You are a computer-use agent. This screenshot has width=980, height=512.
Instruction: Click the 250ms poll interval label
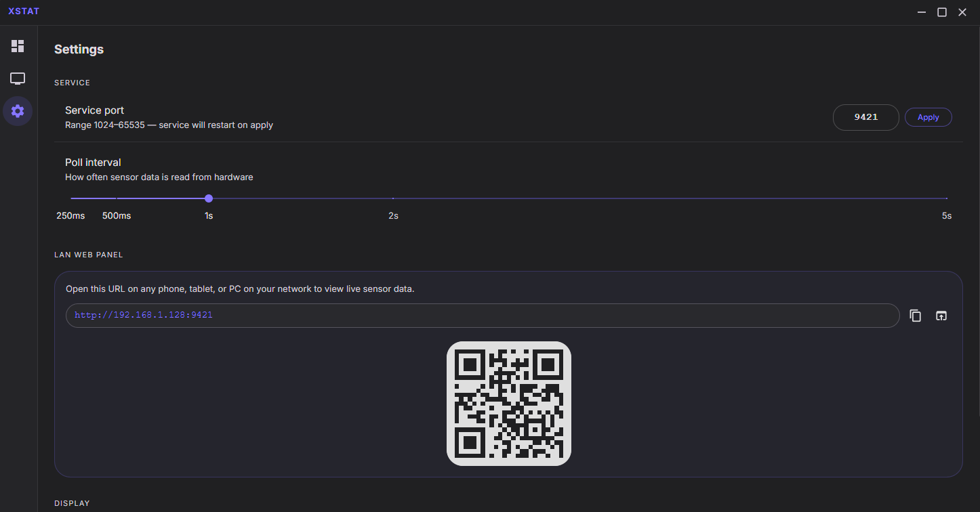point(70,215)
